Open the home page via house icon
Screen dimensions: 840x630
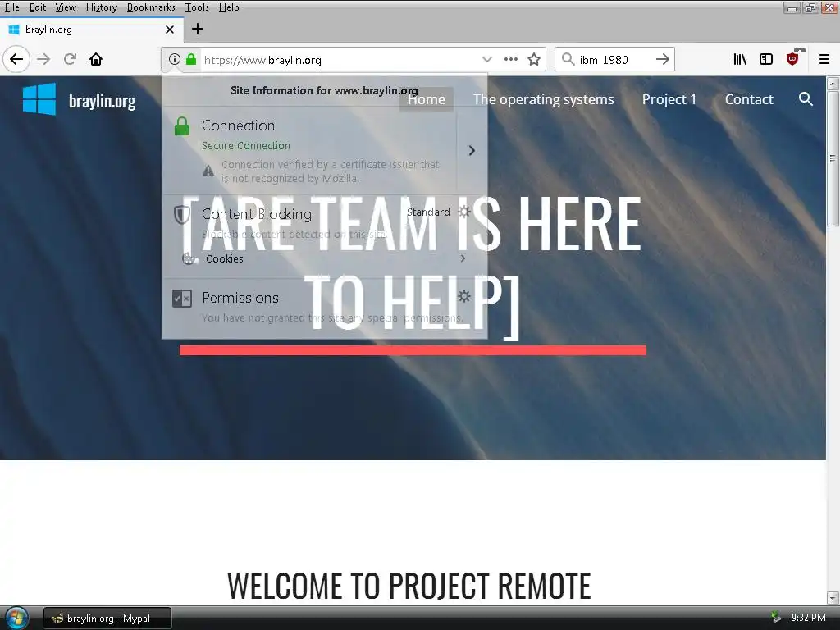(x=96, y=59)
